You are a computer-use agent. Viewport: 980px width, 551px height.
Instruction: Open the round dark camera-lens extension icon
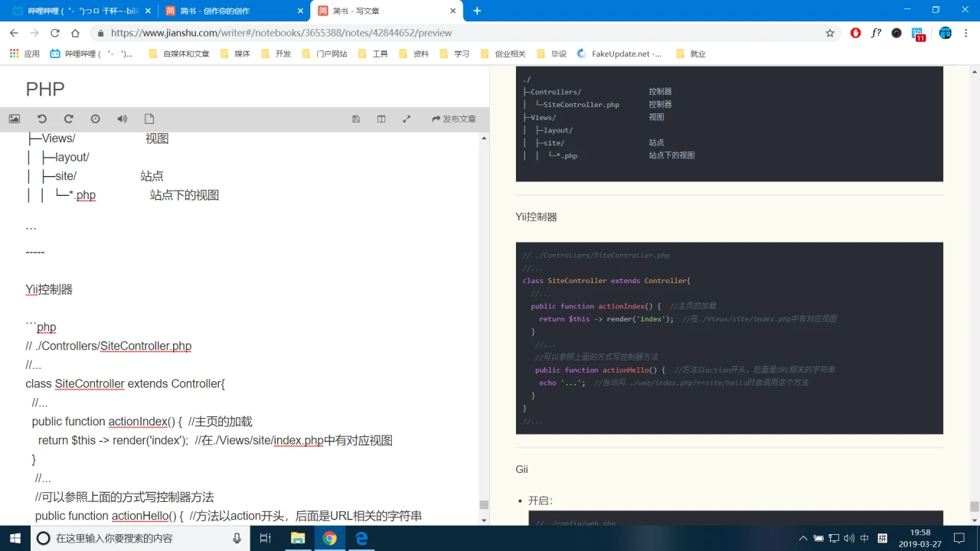click(x=897, y=33)
